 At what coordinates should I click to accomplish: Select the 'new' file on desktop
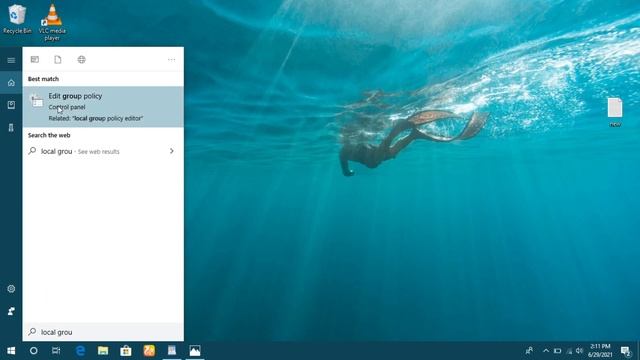(615, 112)
